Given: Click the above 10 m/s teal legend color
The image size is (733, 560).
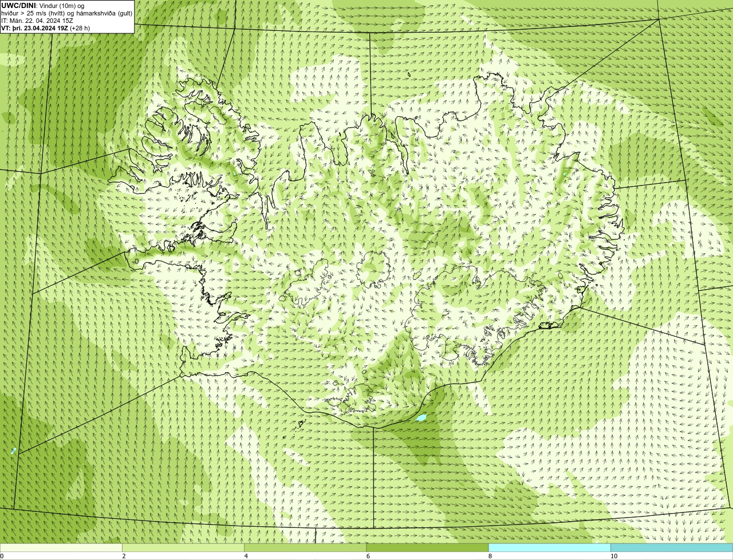Looking at the screenshot, I should point(672,547).
